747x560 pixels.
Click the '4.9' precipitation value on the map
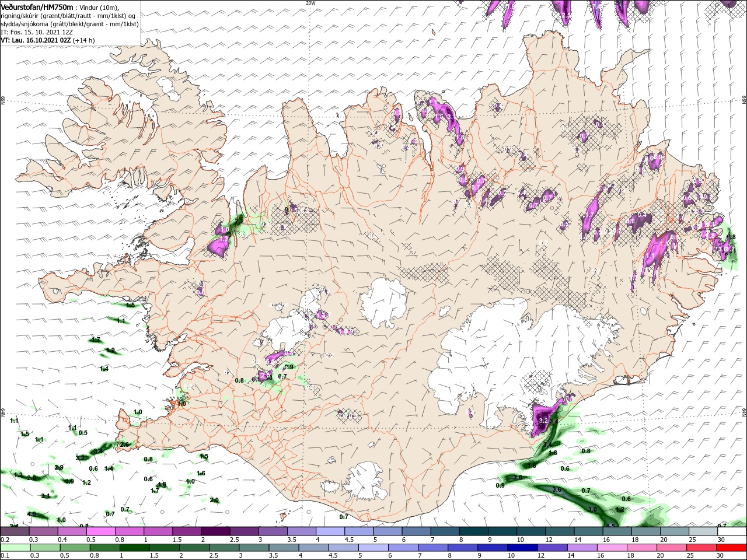pyautogui.click(x=32, y=514)
